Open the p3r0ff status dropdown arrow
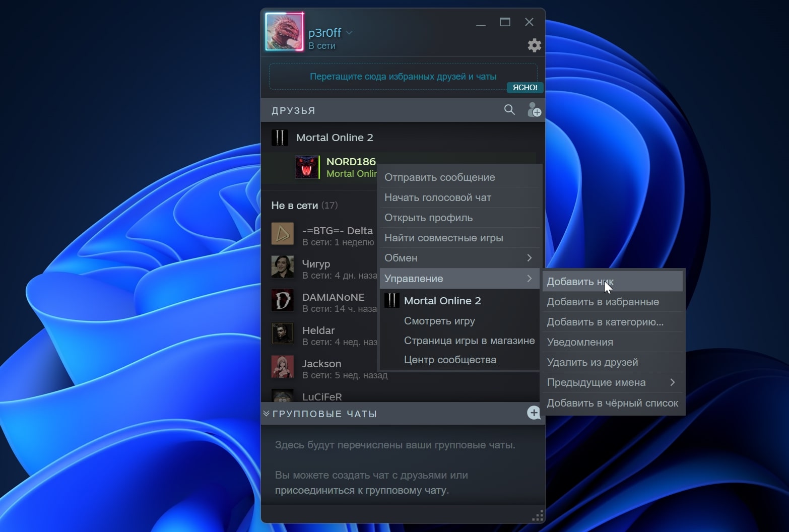 point(349,33)
